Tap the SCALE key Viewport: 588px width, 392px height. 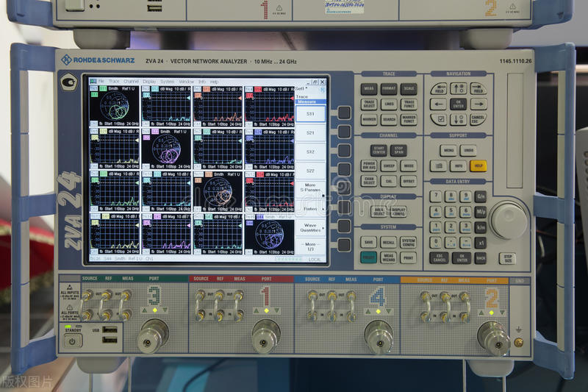(x=409, y=88)
